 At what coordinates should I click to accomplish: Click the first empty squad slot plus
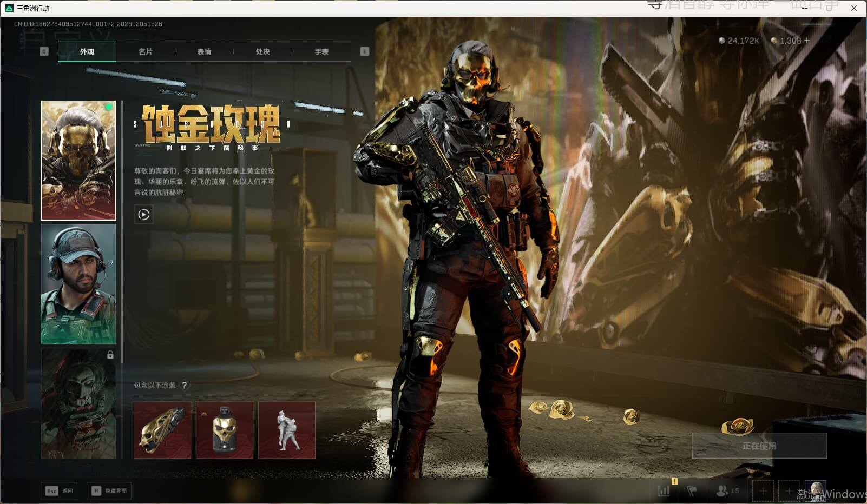(763, 491)
